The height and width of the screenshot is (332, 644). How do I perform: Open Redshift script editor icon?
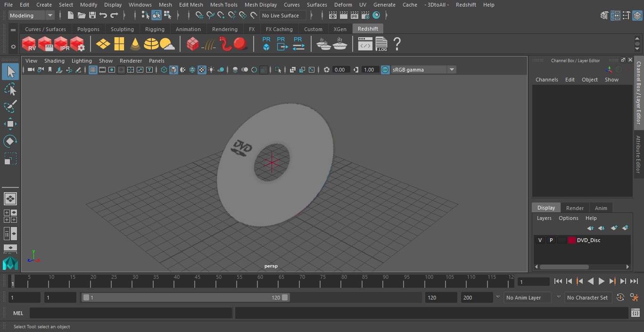click(x=365, y=44)
